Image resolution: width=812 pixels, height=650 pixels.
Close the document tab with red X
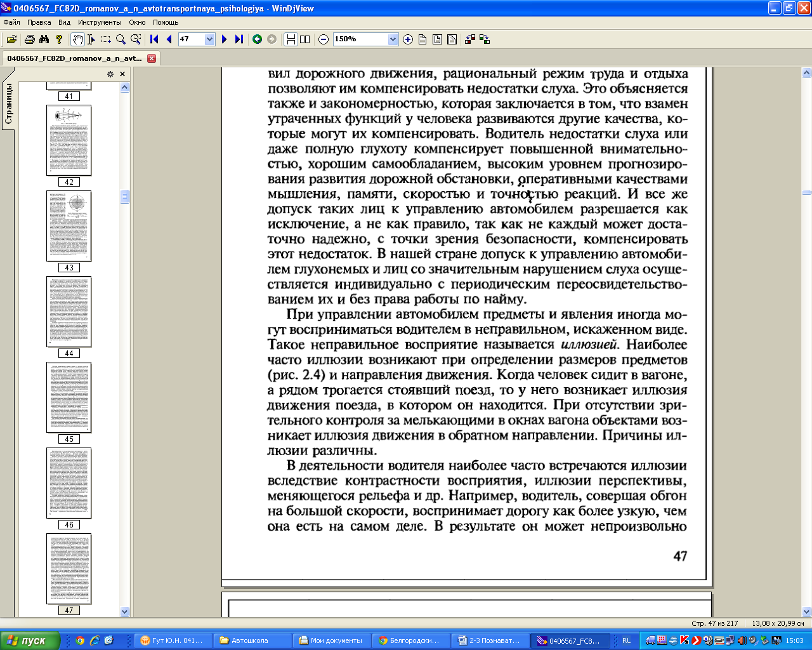pos(152,58)
